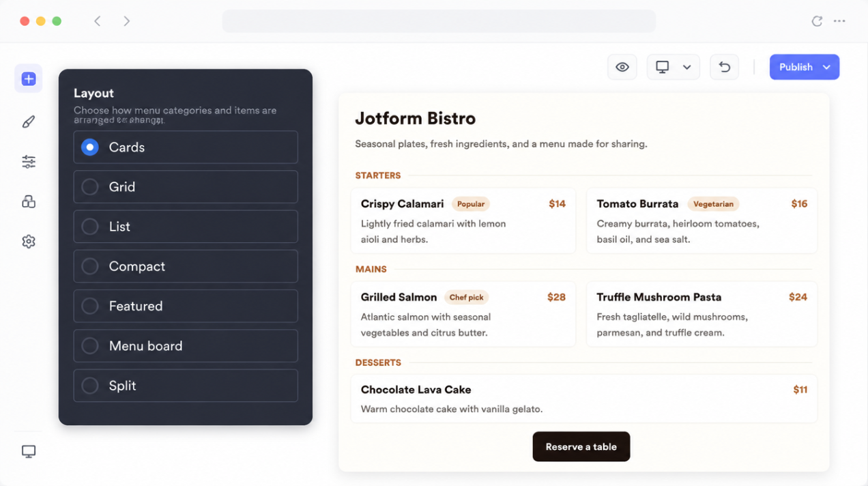Click the Popular tag badge

tap(471, 203)
